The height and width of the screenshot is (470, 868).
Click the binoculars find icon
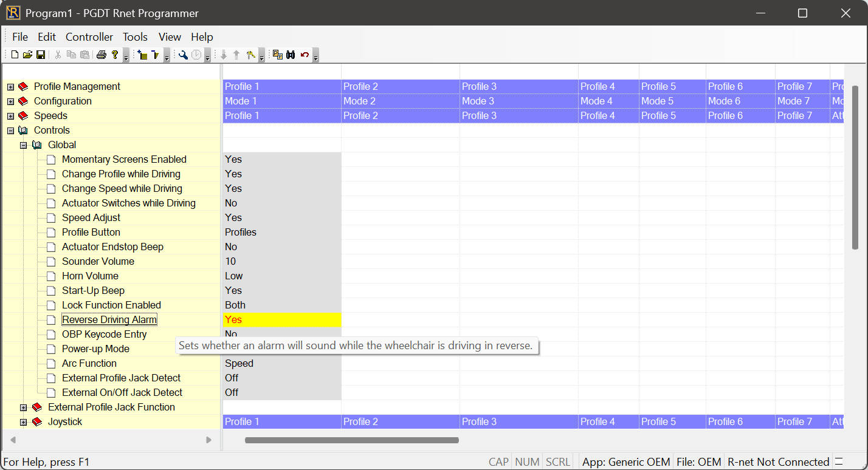pos(291,55)
